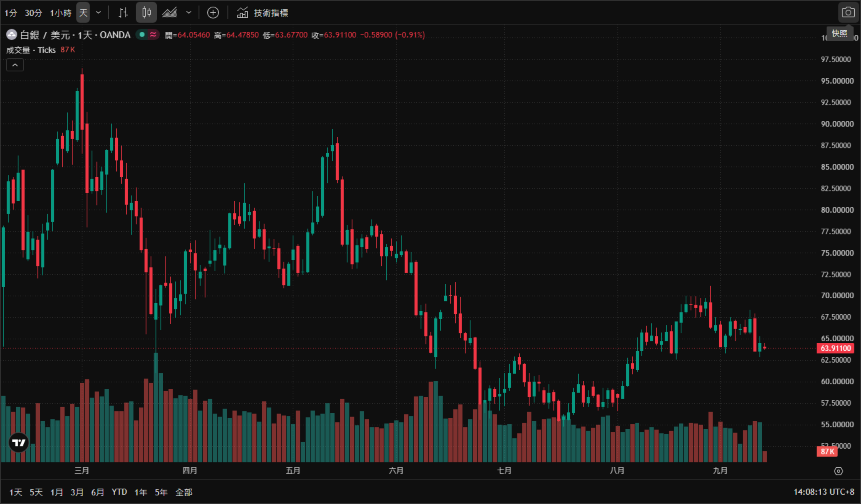Open chart settings gear icon
This screenshot has height=504, width=861.
tap(839, 471)
